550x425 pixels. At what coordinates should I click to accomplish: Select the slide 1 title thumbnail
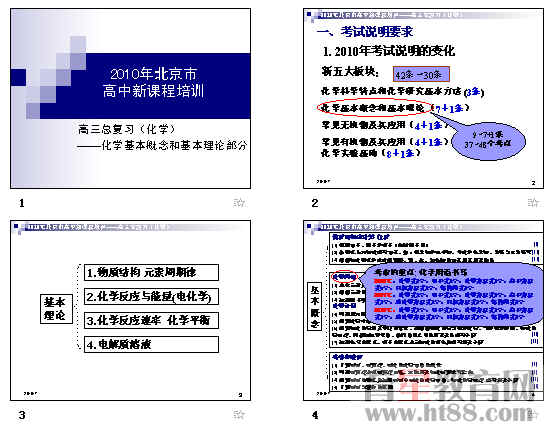(x=130, y=99)
